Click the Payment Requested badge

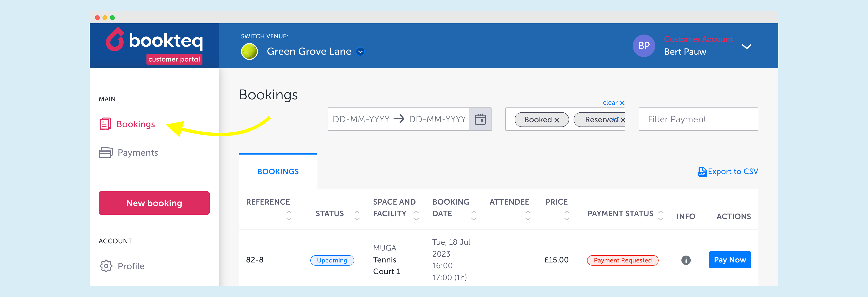(622, 260)
